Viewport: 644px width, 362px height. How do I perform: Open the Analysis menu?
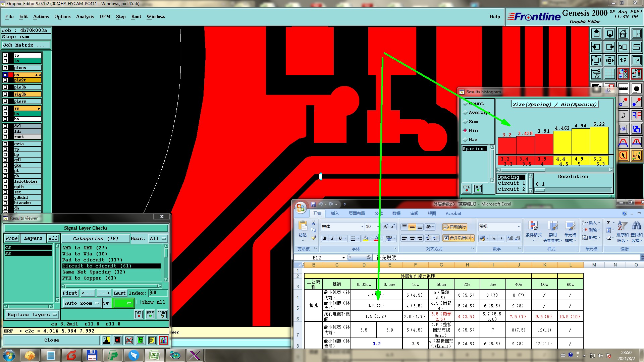click(85, 16)
